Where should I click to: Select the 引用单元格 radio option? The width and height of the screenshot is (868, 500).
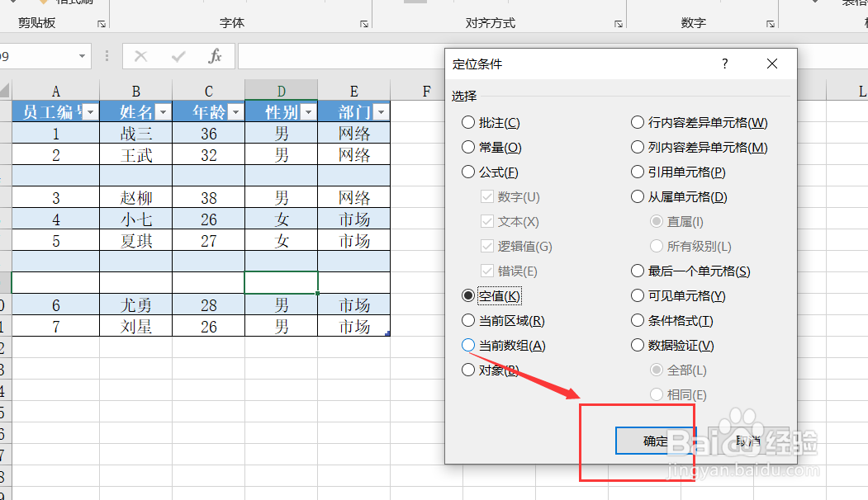pos(638,172)
